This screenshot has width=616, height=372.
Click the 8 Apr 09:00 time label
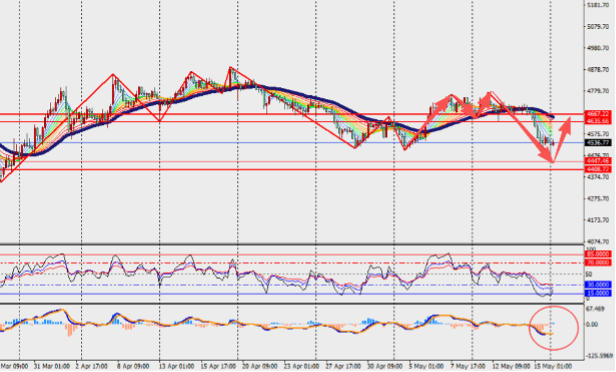click(134, 366)
